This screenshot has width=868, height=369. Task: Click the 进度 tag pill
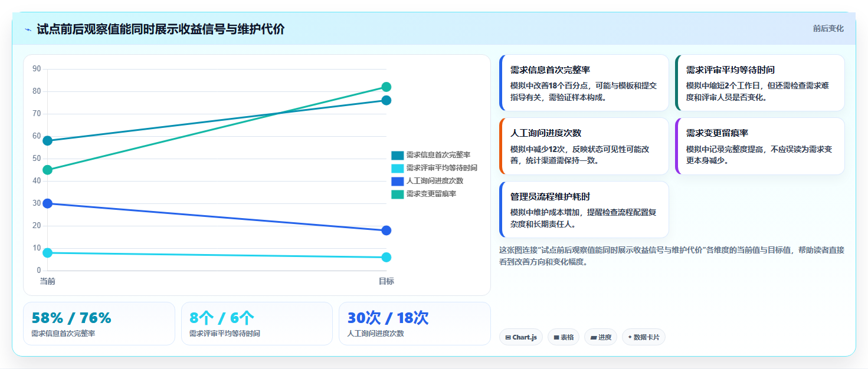[x=601, y=337]
